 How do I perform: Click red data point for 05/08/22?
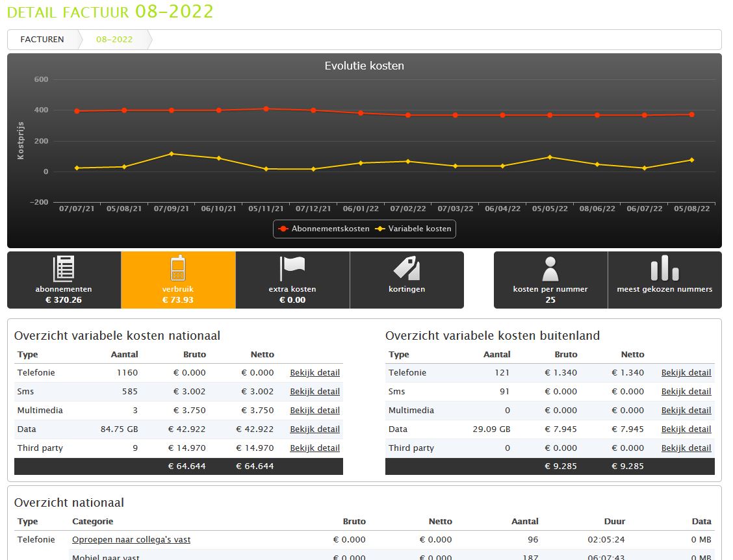click(x=692, y=114)
